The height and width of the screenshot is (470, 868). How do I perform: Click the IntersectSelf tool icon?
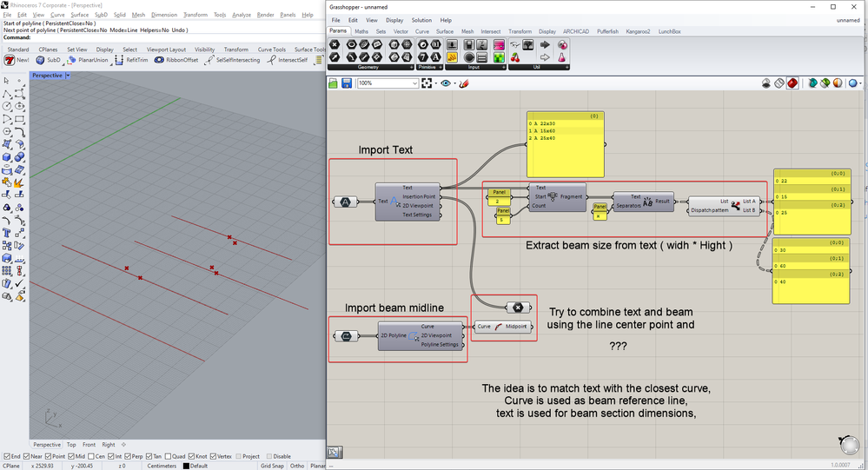(x=271, y=60)
